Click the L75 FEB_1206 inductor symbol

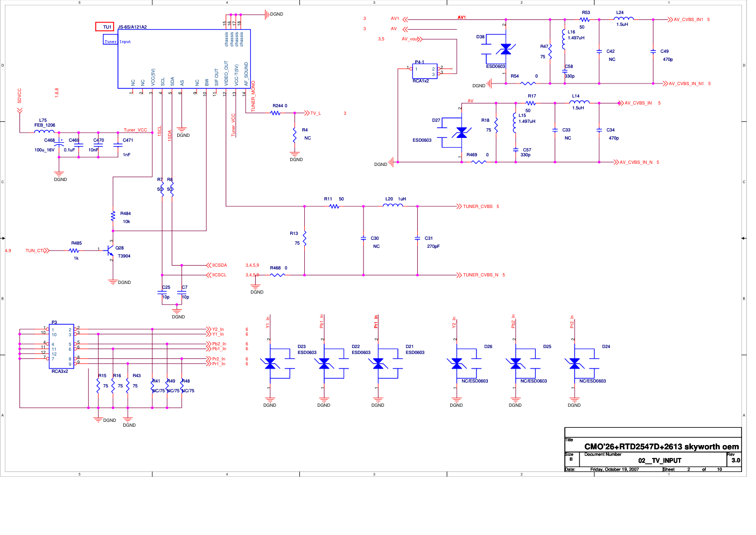[45, 131]
